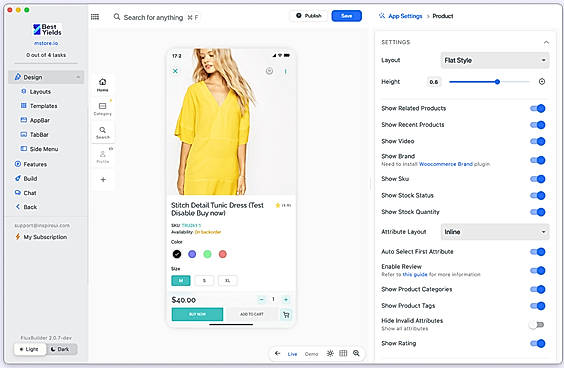The image size is (564, 368).
Task: Open the three-dot menu in phone preview
Action: pyautogui.click(x=286, y=72)
